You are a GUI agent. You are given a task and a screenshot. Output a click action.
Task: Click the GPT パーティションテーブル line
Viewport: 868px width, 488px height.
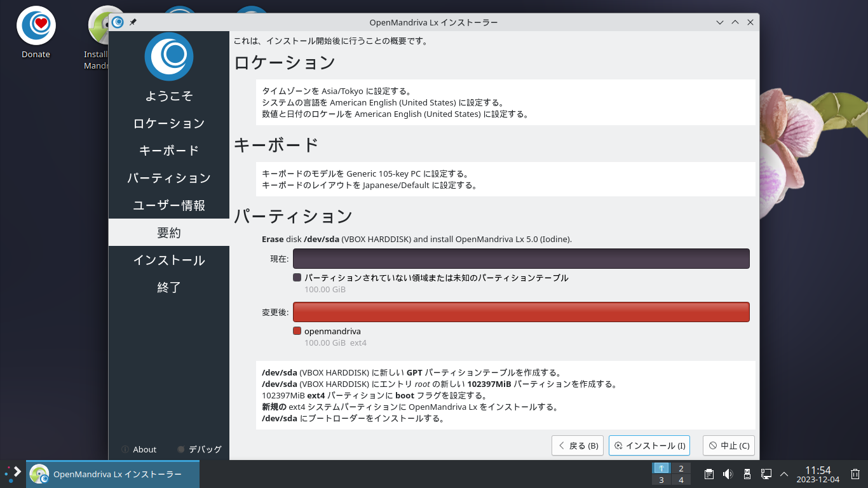click(x=411, y=372)
